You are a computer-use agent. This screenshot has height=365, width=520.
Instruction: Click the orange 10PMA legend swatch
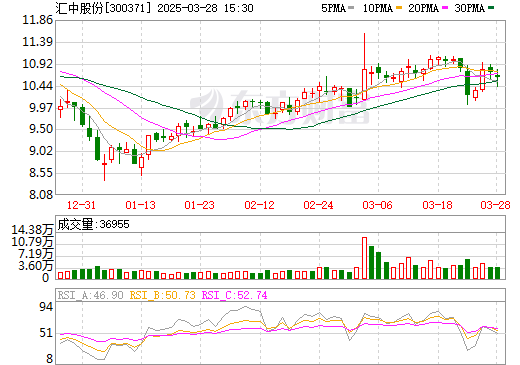(x=399, y=8)
